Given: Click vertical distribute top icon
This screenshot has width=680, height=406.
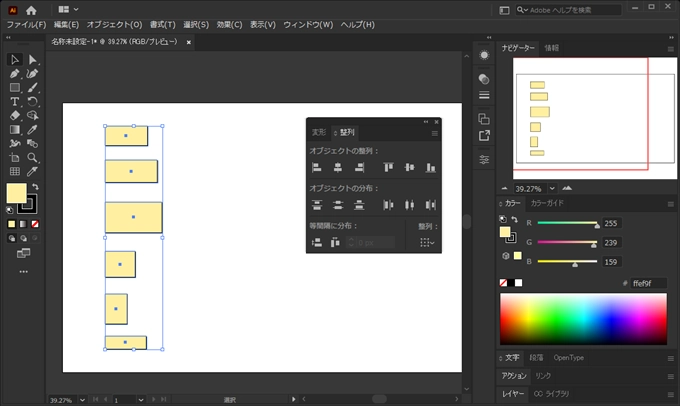Looking at the screenshot, I should [x=317, y=205].
